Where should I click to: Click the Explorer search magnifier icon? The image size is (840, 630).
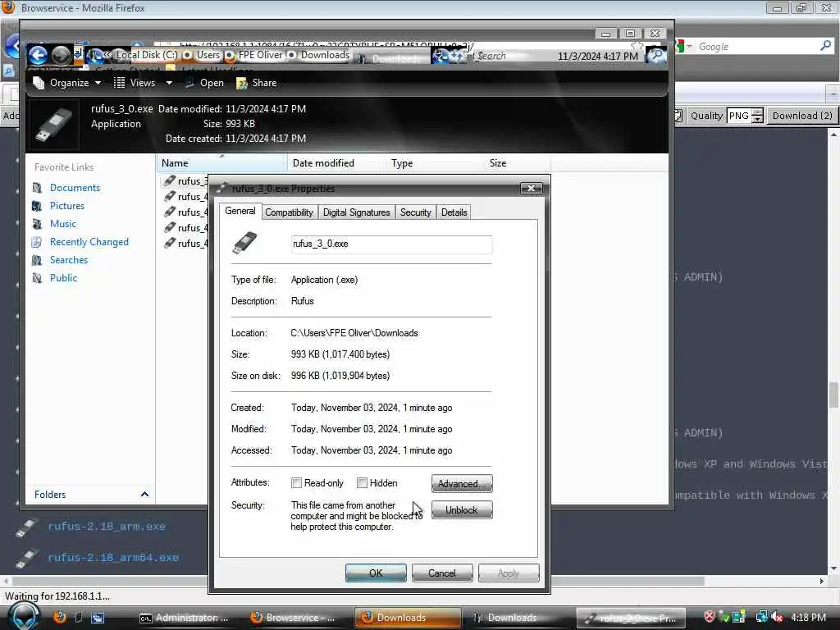click(x=656, y=55)
